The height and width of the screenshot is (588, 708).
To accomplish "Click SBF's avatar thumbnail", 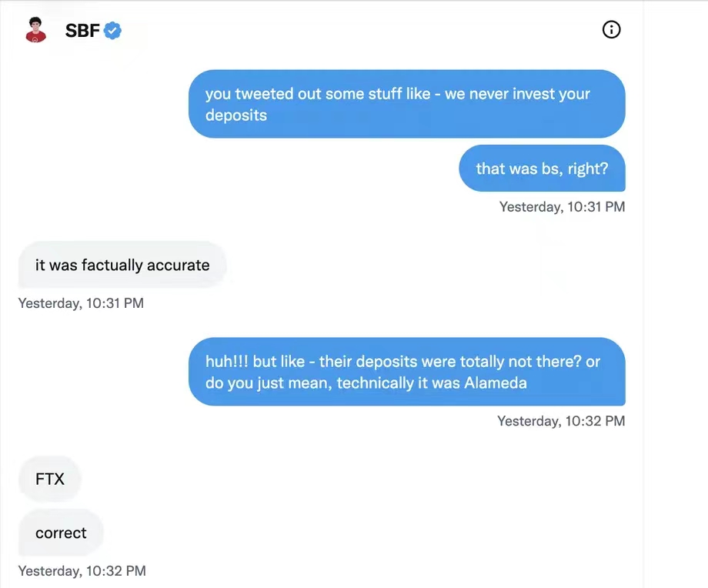I will point(35,30).
